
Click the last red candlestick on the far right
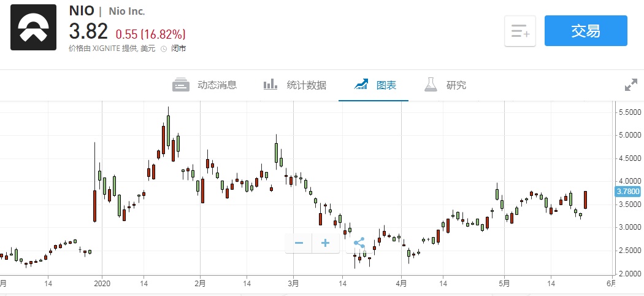586,200
